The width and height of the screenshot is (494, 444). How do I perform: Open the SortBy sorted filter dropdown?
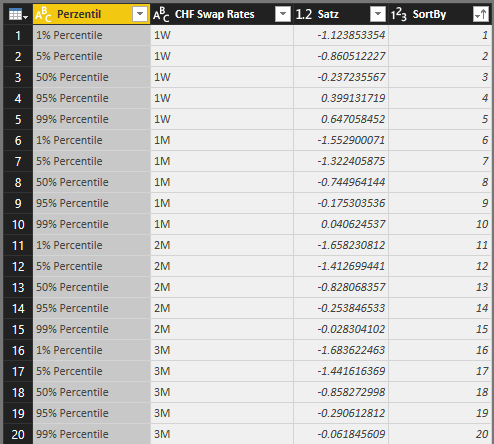(481, 14)
